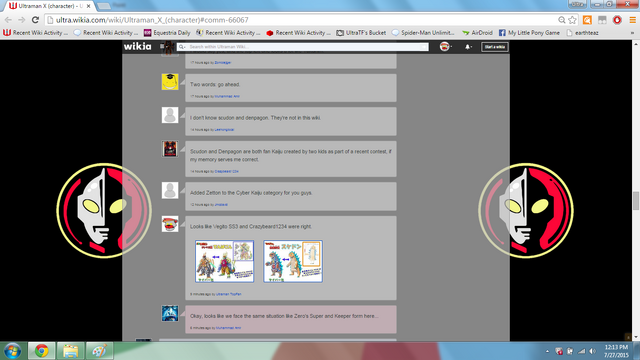The height and width of the screenshot is (360, 640).
Task: Open first Recent Wiki Activity bookmark
Action: 36,33
